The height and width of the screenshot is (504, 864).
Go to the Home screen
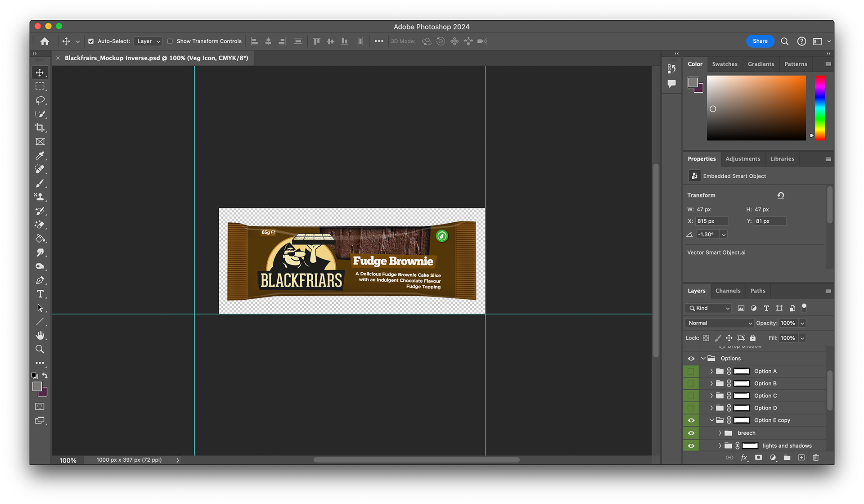point(45,41)
